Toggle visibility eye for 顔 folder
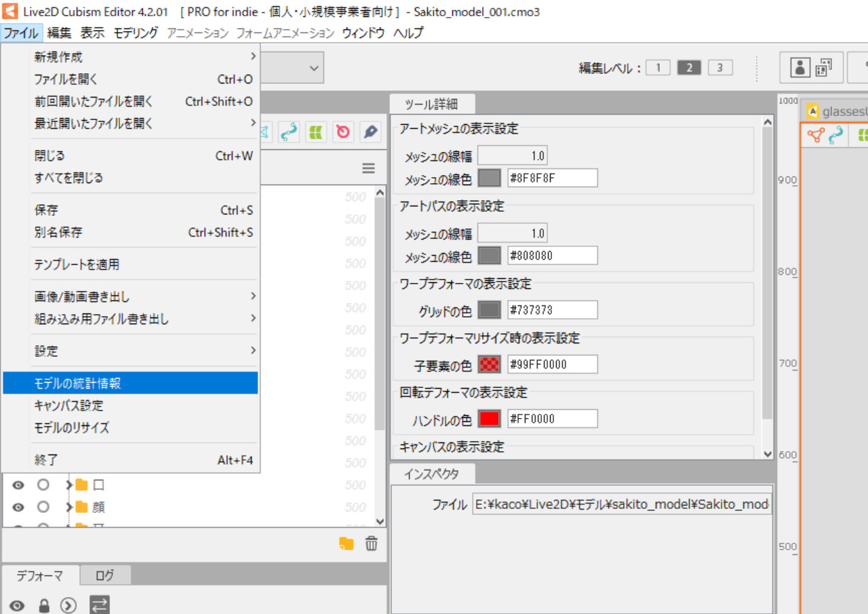This screenshot has height=614, width=868. click(x=18, y=507)
